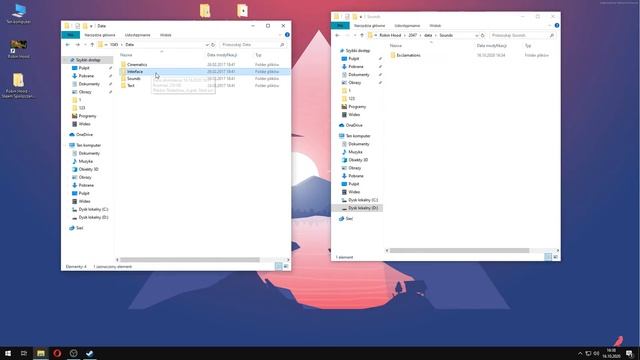Expand the ribbon in Sounds window

point(550,26)
